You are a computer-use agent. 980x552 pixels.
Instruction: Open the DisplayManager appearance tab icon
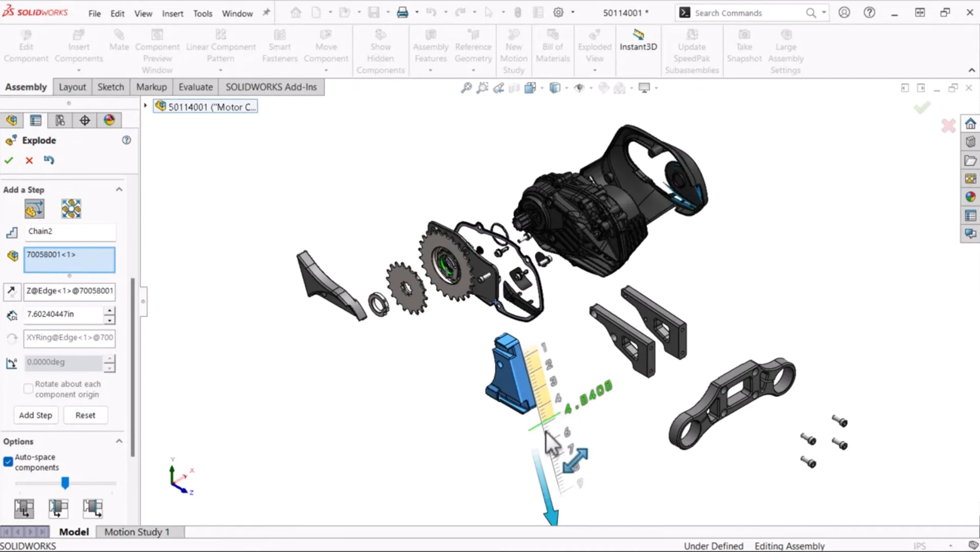pos(109,120)
